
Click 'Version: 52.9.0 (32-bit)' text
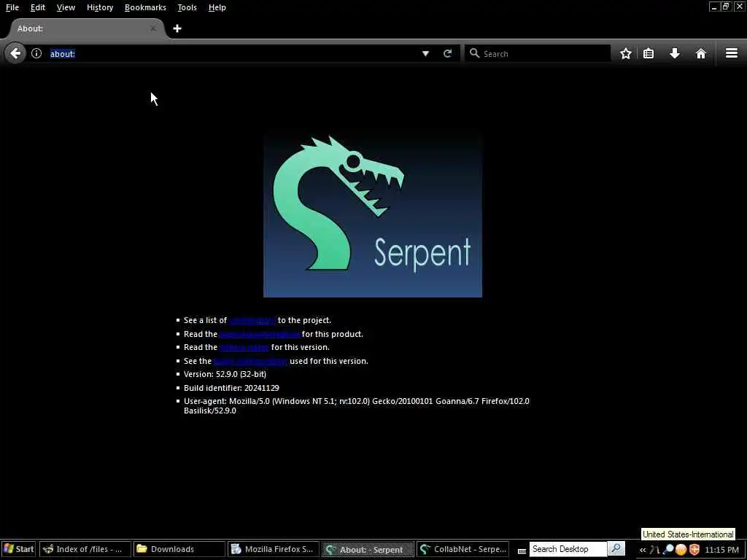click(x=225, y=374)
